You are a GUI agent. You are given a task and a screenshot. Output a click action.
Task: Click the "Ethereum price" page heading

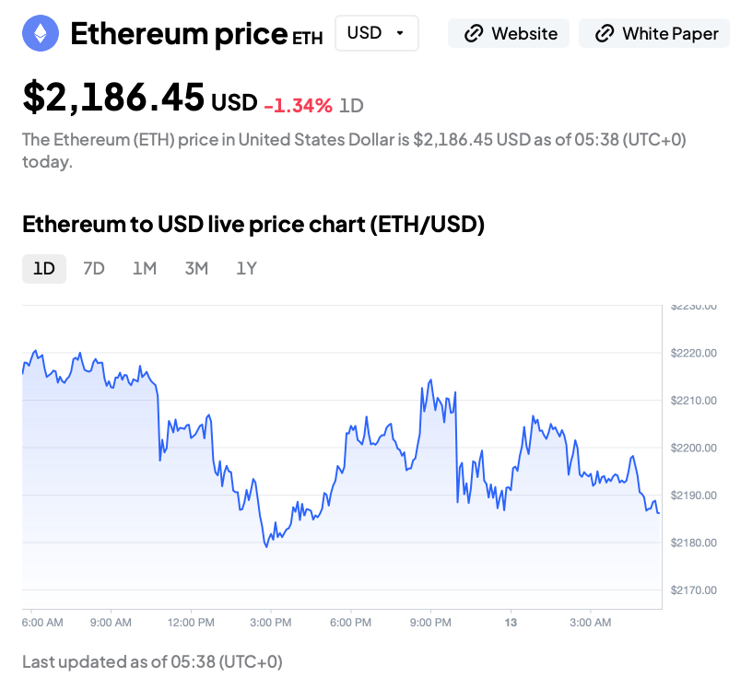tap(179, 34)
